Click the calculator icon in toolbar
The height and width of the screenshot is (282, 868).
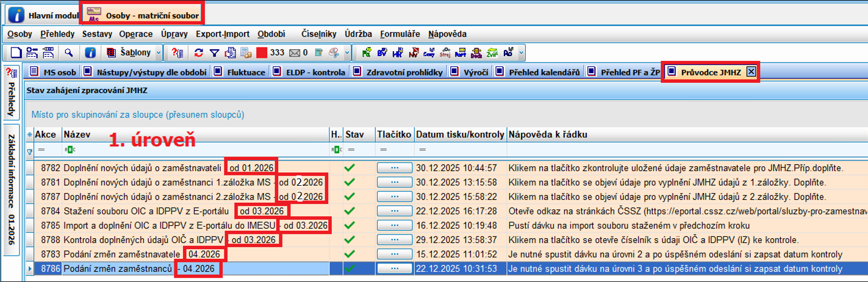(x=246, y=53)
